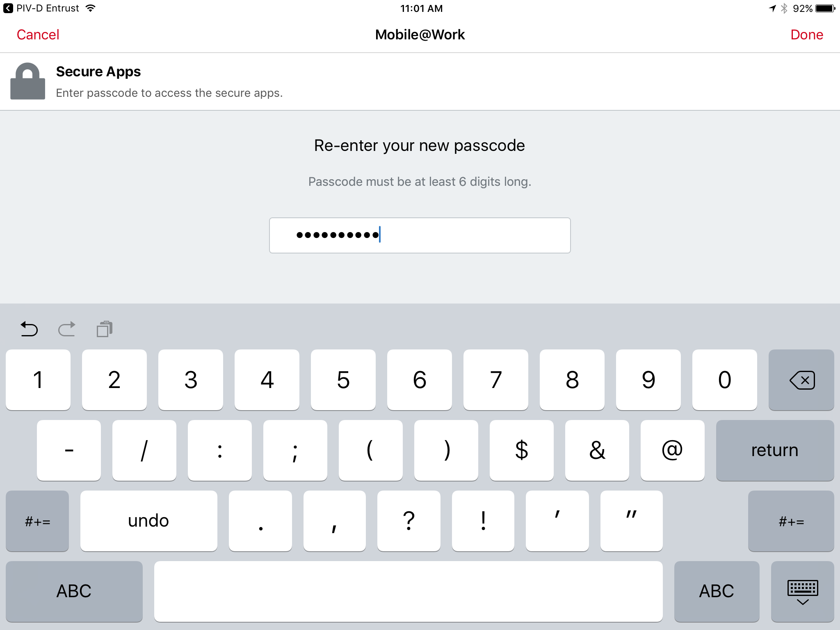Tap Done to confirm the passcode

tap(806, 35)
